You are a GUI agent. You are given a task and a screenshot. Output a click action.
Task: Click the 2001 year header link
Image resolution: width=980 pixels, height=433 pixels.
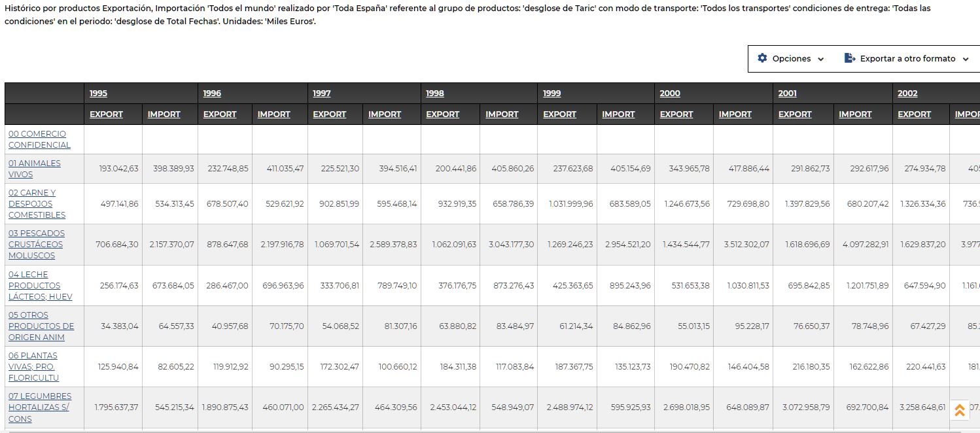click(787, 94)
